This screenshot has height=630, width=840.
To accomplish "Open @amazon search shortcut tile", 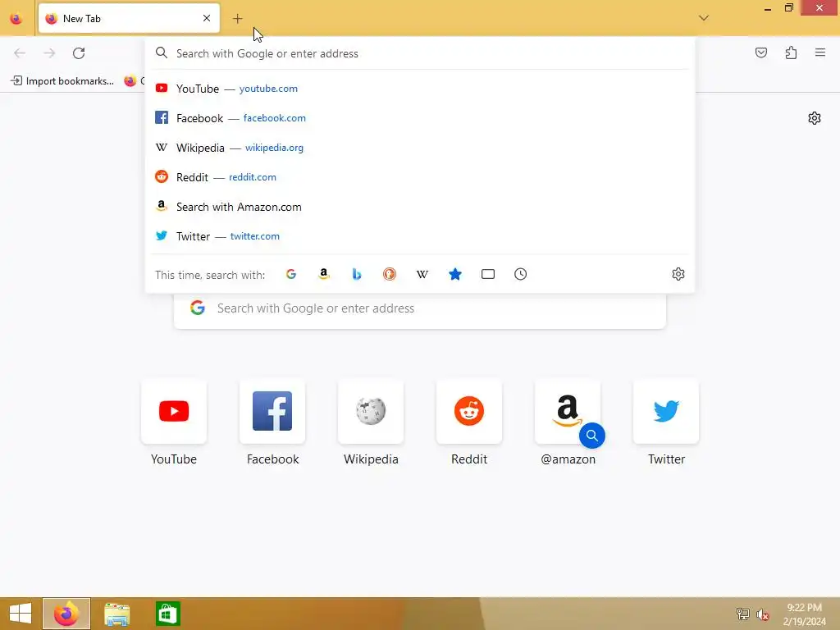I will [568, 412].
